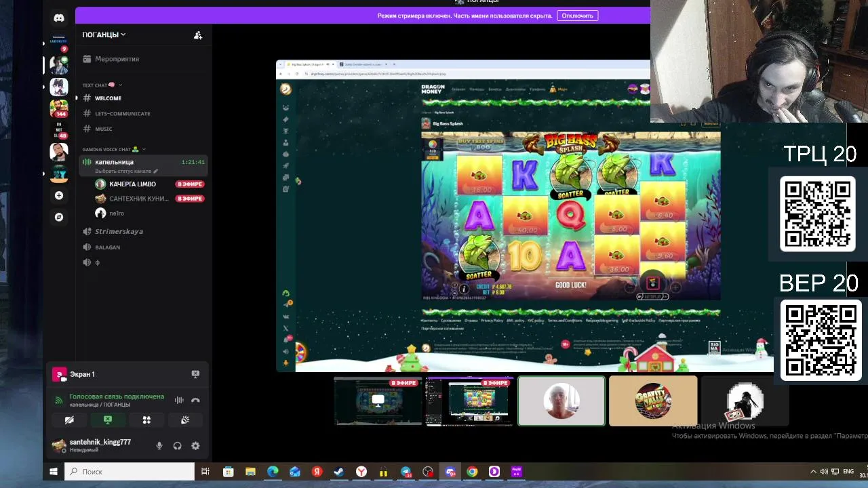Open Google Chrome from taskbar
868x488 pixels.
click(x=472, y=472)
